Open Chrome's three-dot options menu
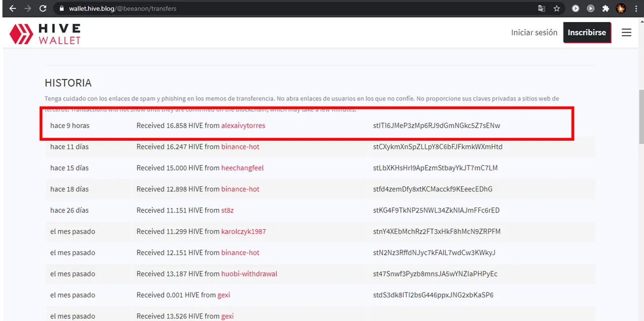This screenshot has height=321, width=644. 635,9
